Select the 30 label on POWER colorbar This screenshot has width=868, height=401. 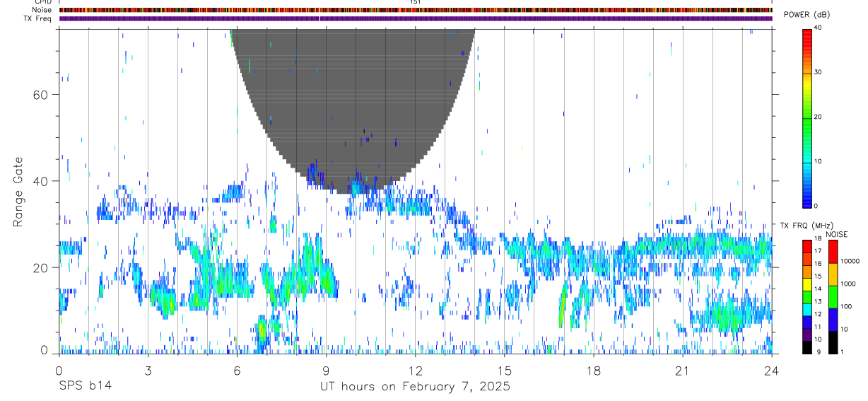coord(818,72)
